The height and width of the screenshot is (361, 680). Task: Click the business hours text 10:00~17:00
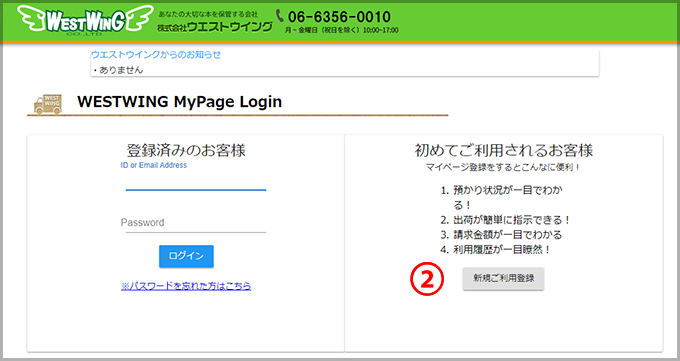tap(381, 30)
